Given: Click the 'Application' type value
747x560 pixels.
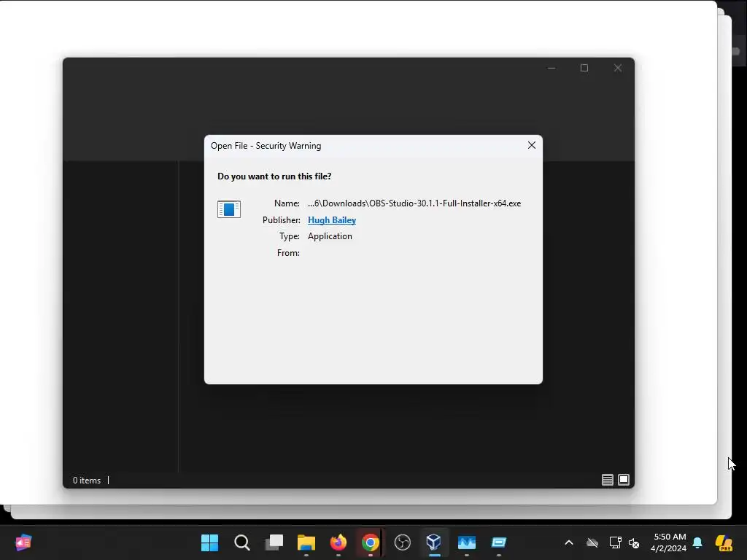Looking at the screenshot, I should click(330, 236).
